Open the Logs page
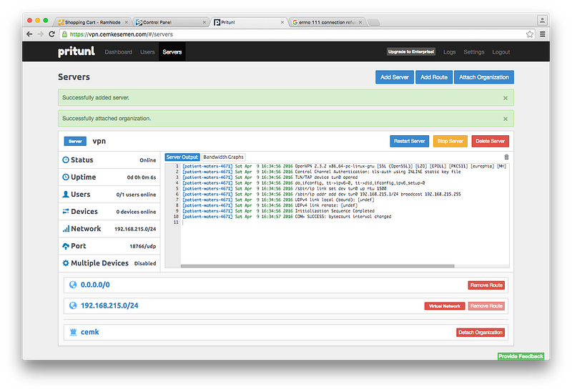The height and width of the screenshot is (392, 572). 450,52
